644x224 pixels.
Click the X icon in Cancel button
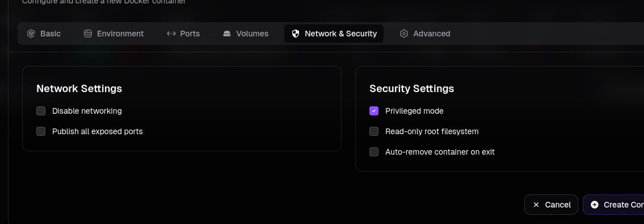click(x=536, y=205)
